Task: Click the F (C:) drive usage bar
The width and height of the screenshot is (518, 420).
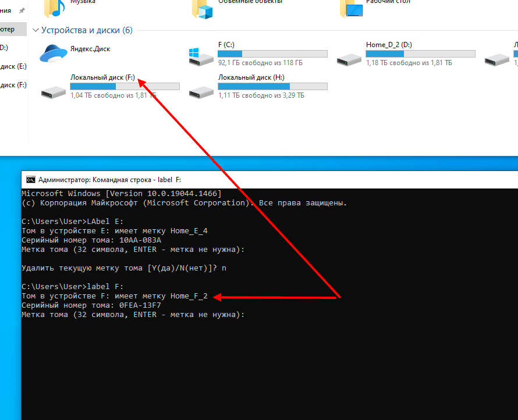Action: coord(272,54)
